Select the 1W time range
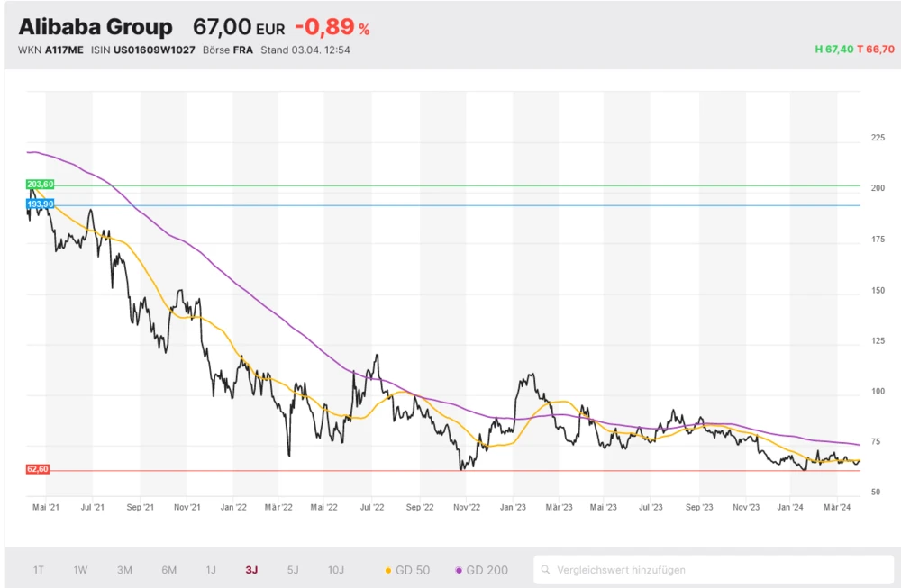 click(x=80, y=570)
